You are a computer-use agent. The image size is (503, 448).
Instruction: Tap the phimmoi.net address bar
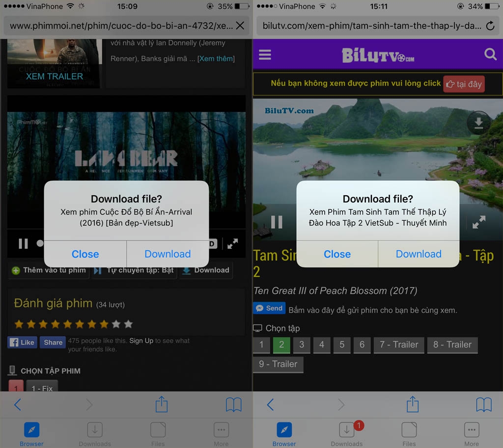(x=121, y=26)
